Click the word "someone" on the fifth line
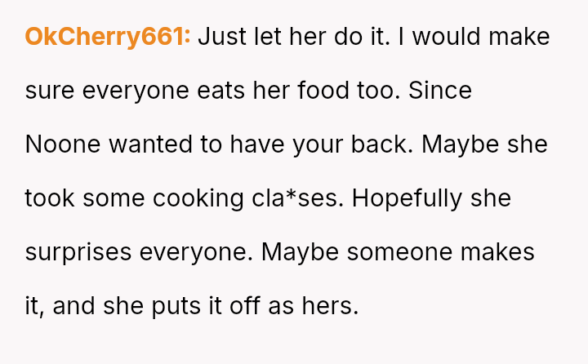Viewport: 588px width, 364px height. [x=399, y=253]
